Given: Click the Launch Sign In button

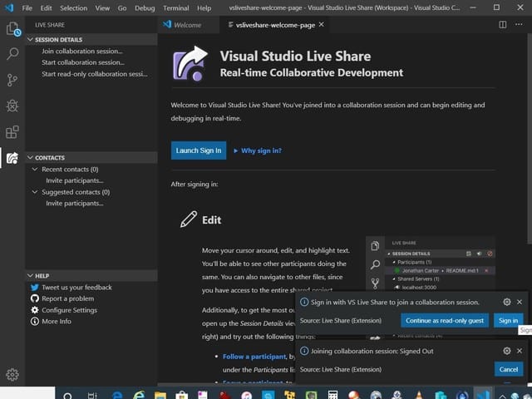Looking at the screenshot, I should pyautogui.click(x=199, y=150).
